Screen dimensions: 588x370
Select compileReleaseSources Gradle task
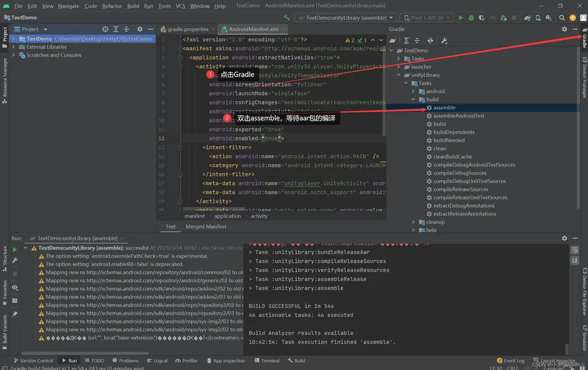(460, 189)
